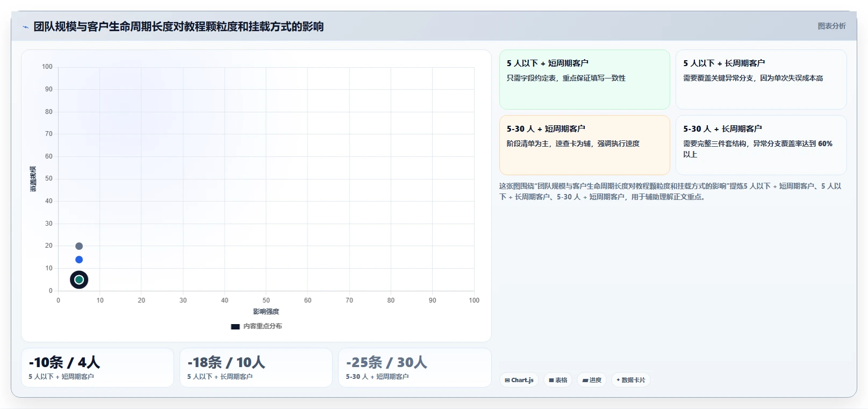Click the 进度 tag chip
Image resolution: width=868 pixels, height=409 pixels.
point(592,380)
